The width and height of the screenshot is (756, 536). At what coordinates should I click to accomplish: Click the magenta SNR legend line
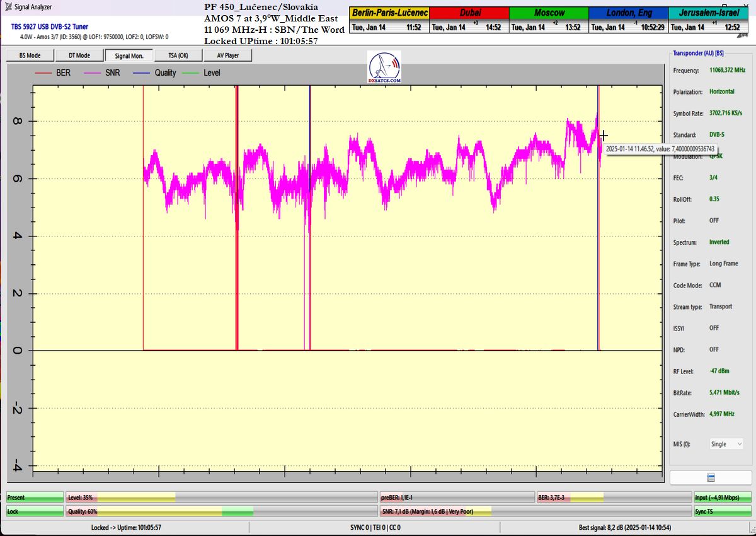tap(93, 73)
